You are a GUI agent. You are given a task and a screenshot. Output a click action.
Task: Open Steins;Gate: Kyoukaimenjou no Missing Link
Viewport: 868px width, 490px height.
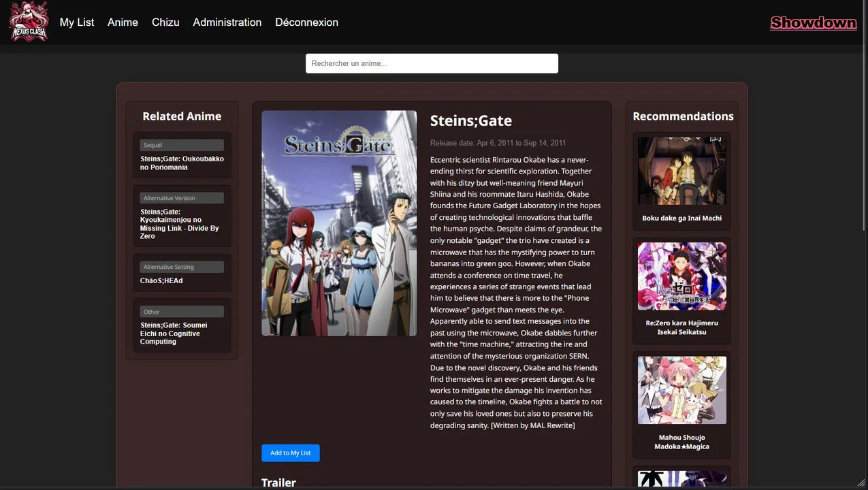click(x=180, y=224)
